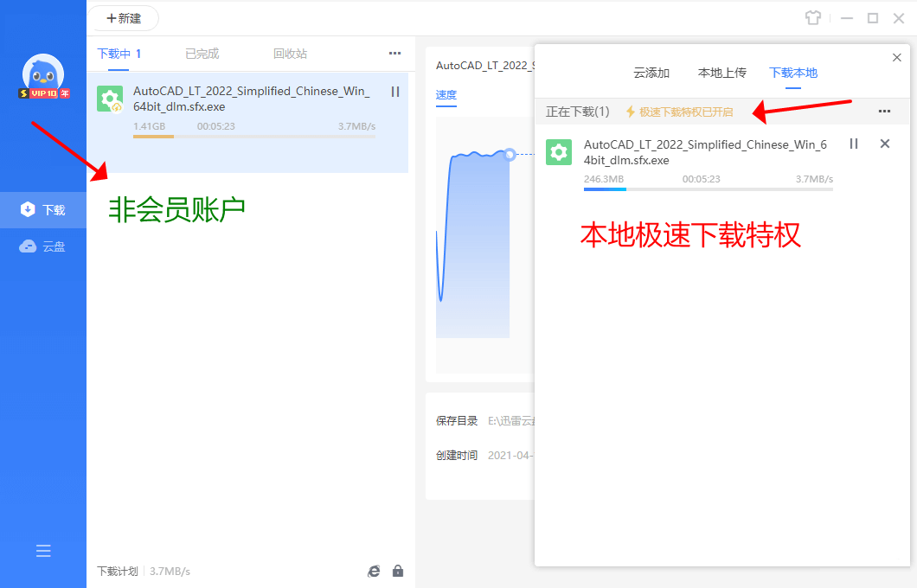Select the 本地上传 tab

[721, 73]
